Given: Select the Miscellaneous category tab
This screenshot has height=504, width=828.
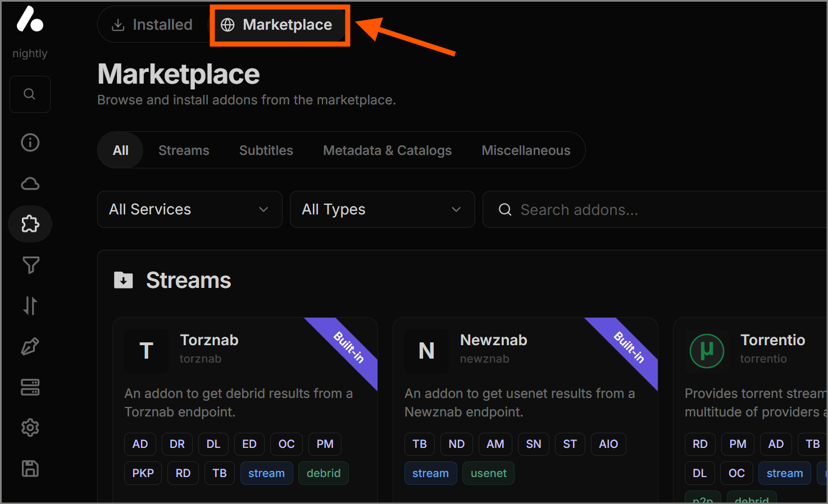Looking at the screenshot, I should point(526,150).
